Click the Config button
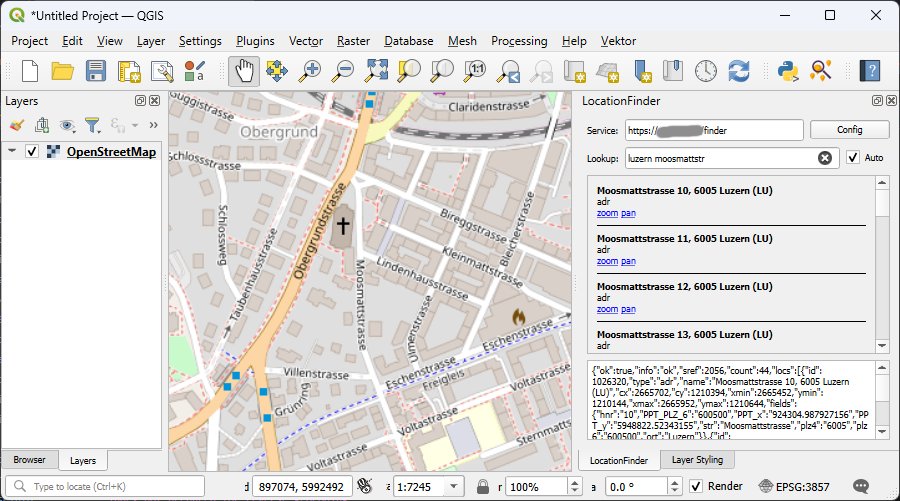Screen dimensions: 900x501 click(x=849, y=130)
